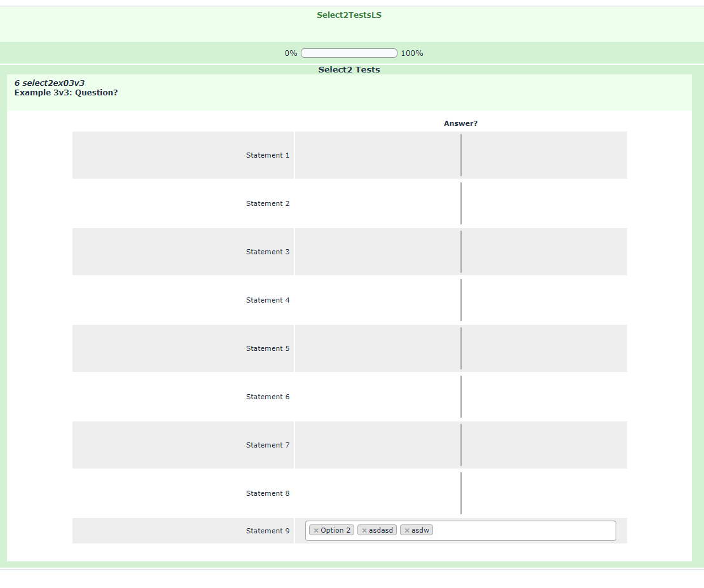Expand the collapsed select for Statement 5

(x=461, y=348)
